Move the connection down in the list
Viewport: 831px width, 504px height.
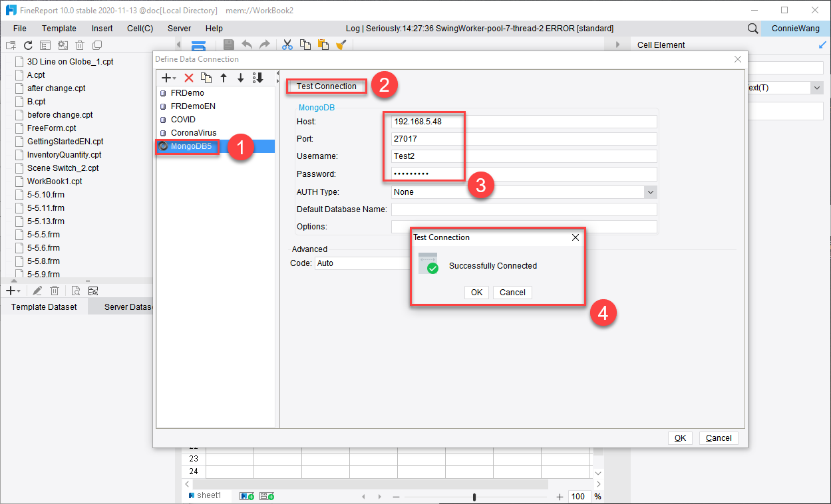pyautogui.click(x=240, y=78)
